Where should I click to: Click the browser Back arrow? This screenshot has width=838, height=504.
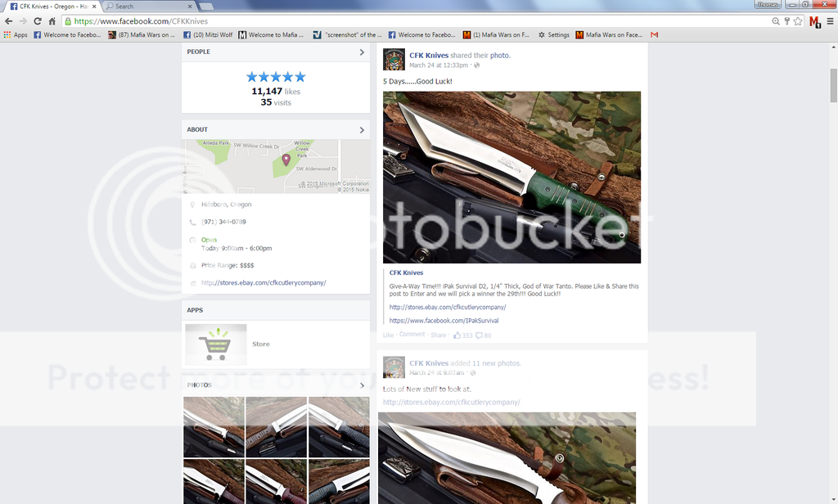point(8,21)
